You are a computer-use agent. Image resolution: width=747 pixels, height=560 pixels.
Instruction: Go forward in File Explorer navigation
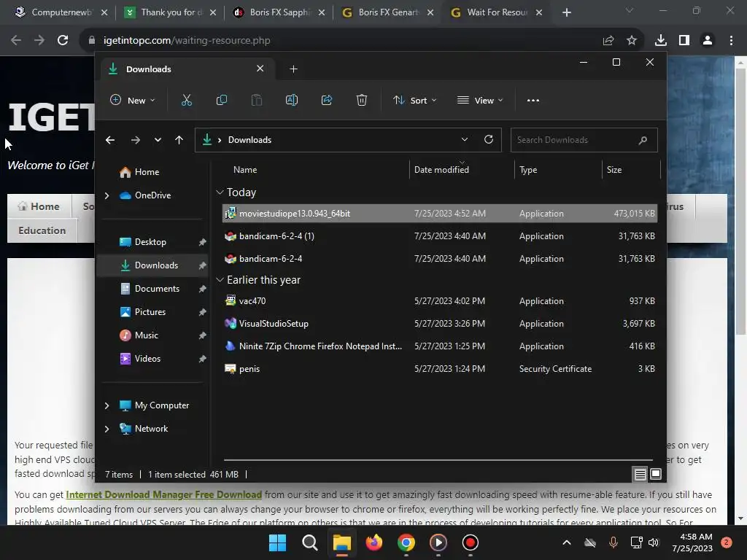[x=136, y=140]
